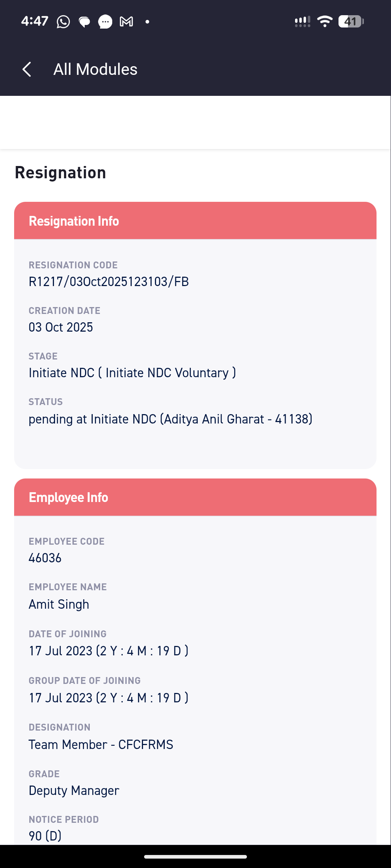The height and width of the screenshot is (868, 391).
Task: Select the Resignation Info section header
Action: pyautogui.click(x=195, y=221)
